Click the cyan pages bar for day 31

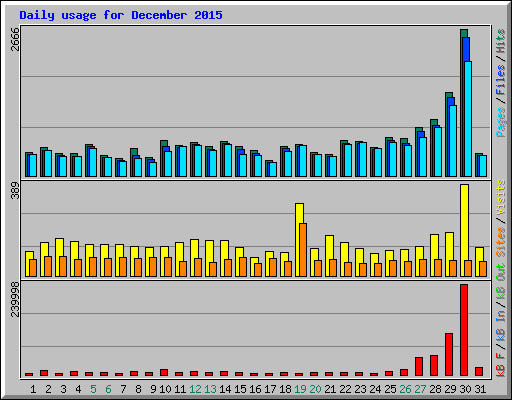483,166
